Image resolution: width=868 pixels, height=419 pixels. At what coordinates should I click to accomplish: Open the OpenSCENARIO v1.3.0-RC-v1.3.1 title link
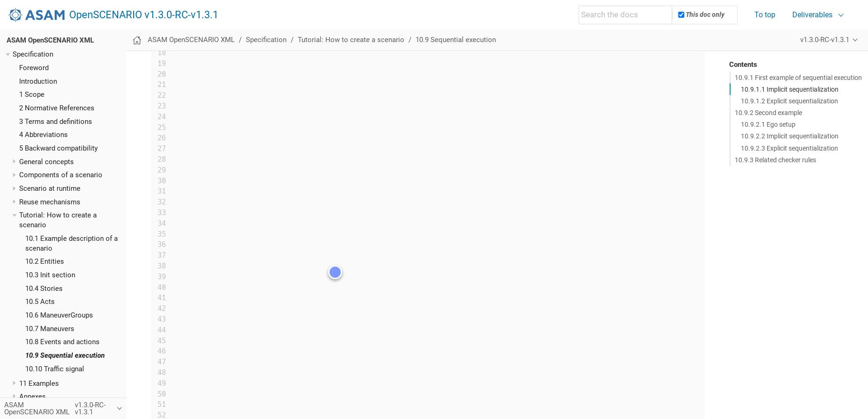click(143, 15)
